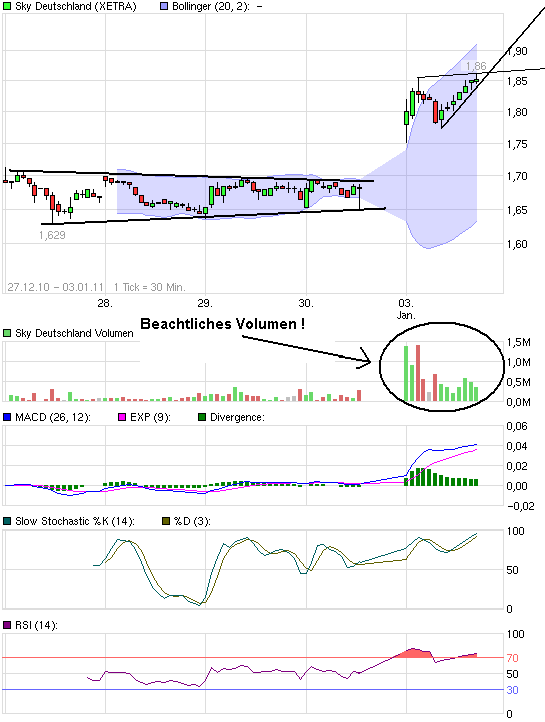545x722 pixels.
Task: Click the dark green Divergence legend swatch
Action: 202,417
